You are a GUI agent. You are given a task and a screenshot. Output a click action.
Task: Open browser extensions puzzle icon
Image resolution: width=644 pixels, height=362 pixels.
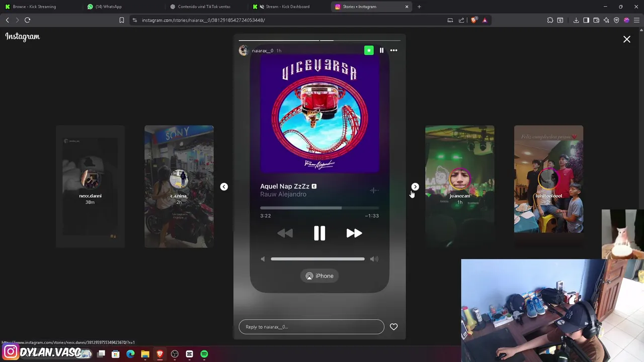[x=550, y=20]
